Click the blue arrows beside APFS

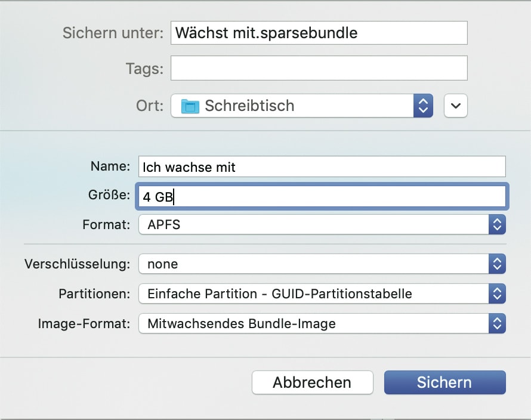[496, 225]
